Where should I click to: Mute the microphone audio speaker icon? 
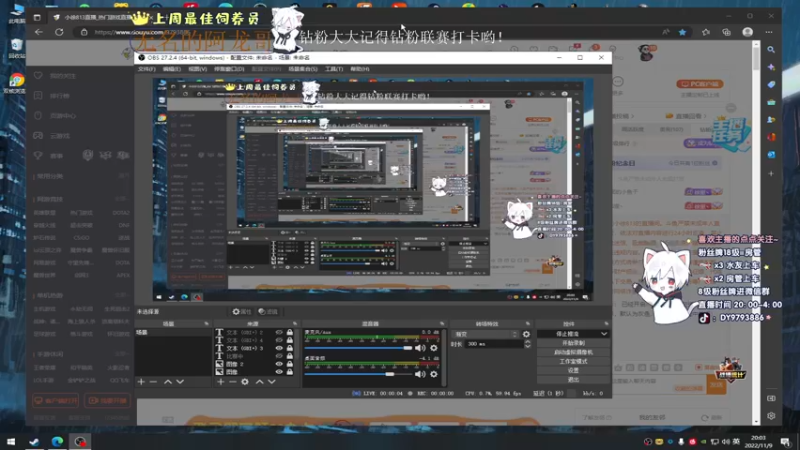pyautogui.click(x=420, y=348)
